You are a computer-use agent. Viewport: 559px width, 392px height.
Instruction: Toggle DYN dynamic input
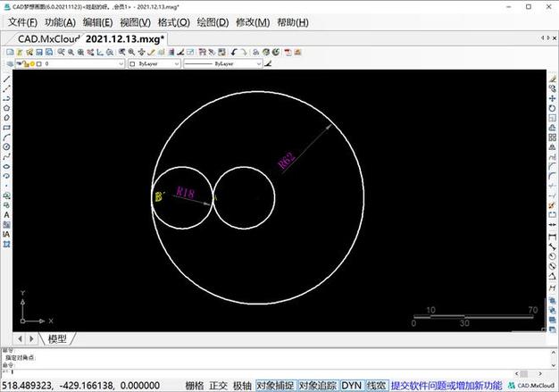click(x=353, y=386)
